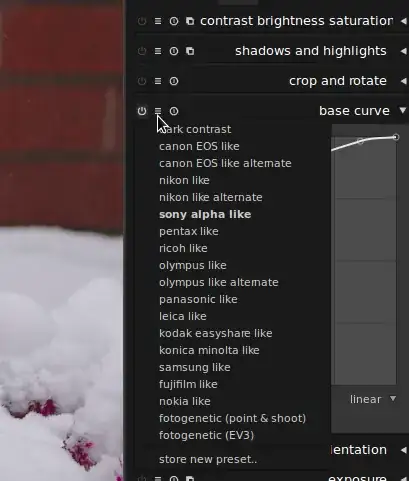Open crop and rotate presets menu

pos(158,81)
